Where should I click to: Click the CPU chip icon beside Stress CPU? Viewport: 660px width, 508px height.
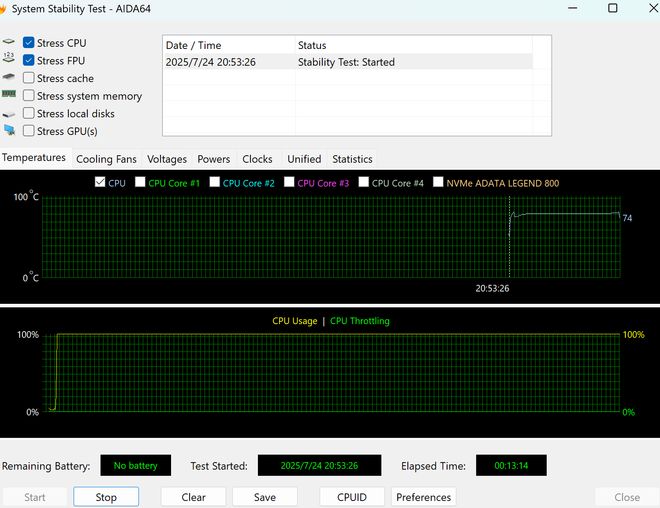click(9, 43)
